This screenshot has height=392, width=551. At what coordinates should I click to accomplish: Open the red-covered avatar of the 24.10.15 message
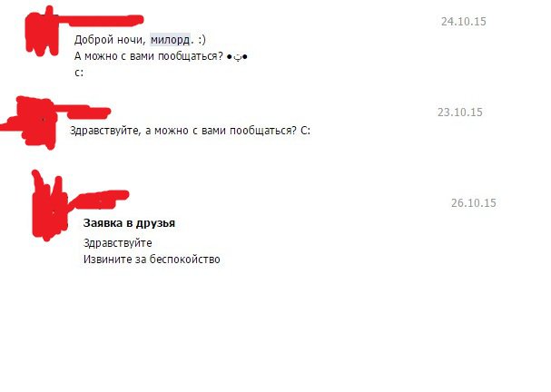42,34
